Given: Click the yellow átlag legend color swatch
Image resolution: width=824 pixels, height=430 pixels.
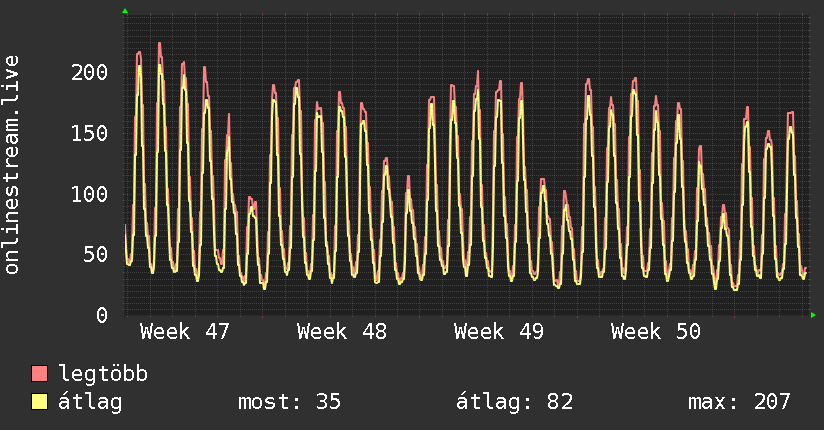Looking at the screenshot, I should pyautogui.click(x=39, y=402).
